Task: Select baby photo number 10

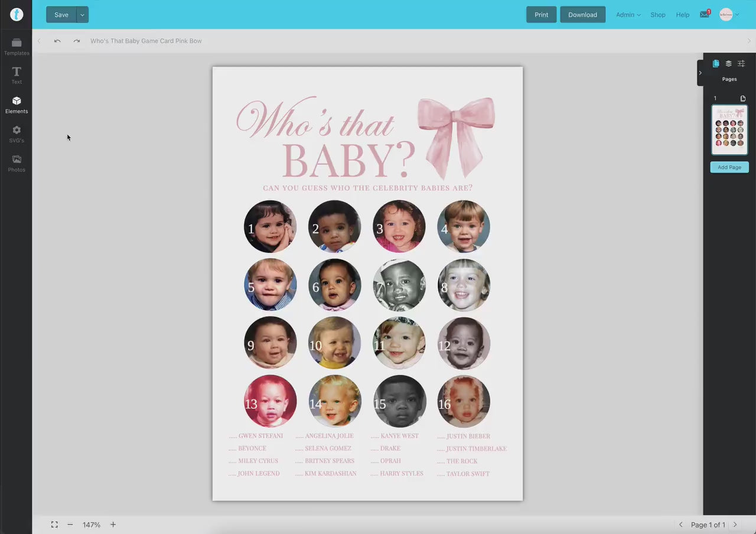Action: (334, 343)
